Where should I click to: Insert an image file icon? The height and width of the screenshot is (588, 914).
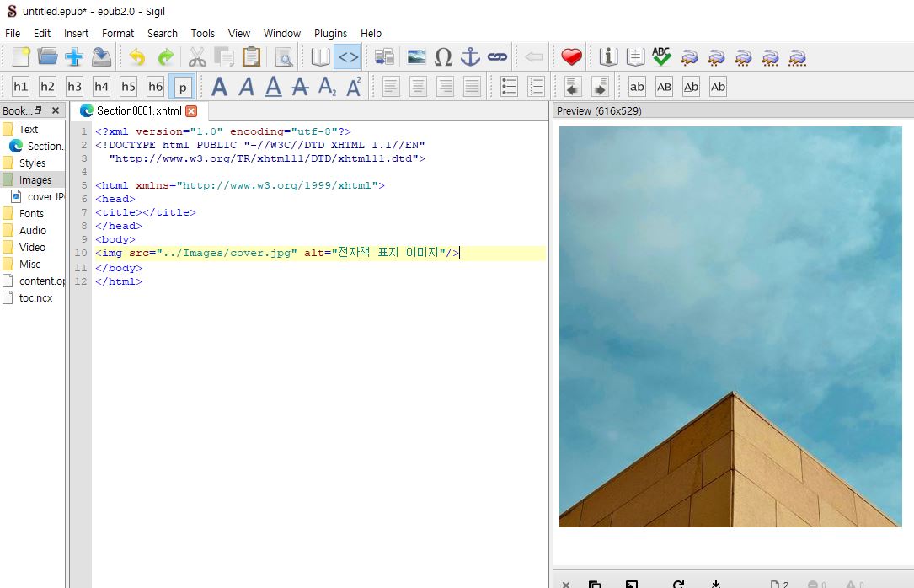point(416,57)
